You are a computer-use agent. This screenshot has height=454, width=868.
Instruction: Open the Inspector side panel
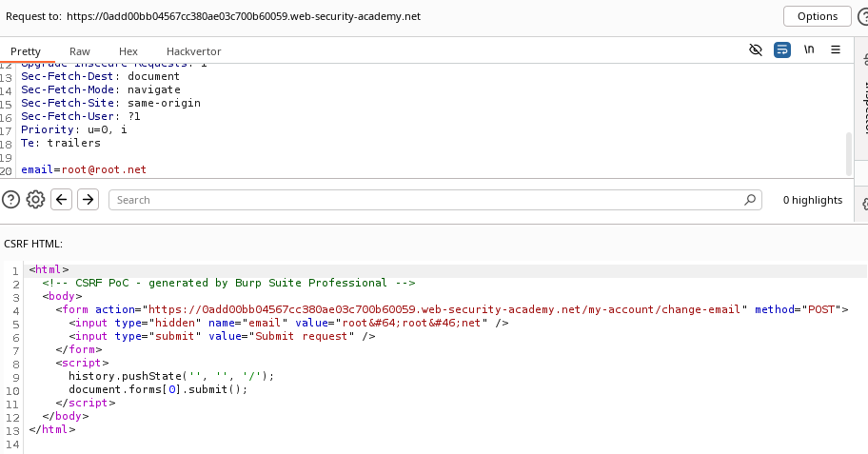(863, 108)
